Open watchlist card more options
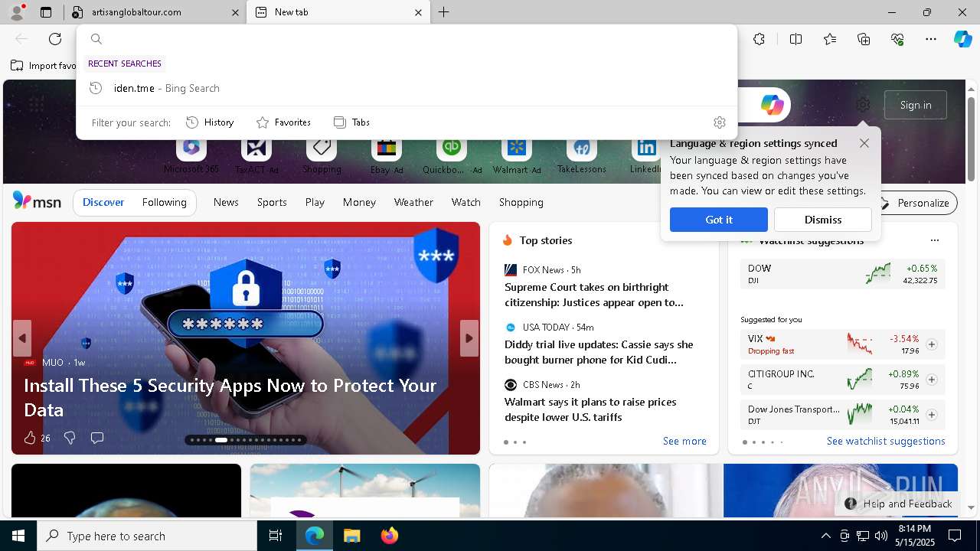Image resolution: width=980 pixels, height=551 pixels. click(x=934, y=240)
